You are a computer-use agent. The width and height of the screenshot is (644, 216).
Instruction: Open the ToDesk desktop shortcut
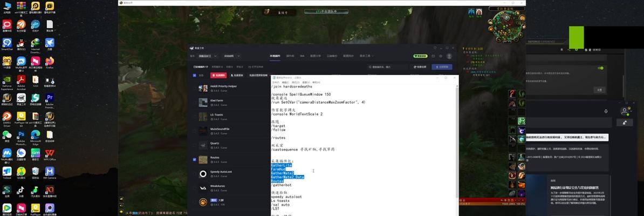[7, 172]
